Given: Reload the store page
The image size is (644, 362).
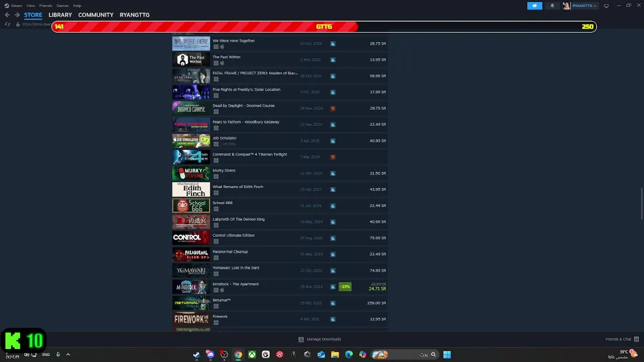Looking at the screenshot, I should click(7, 24).
